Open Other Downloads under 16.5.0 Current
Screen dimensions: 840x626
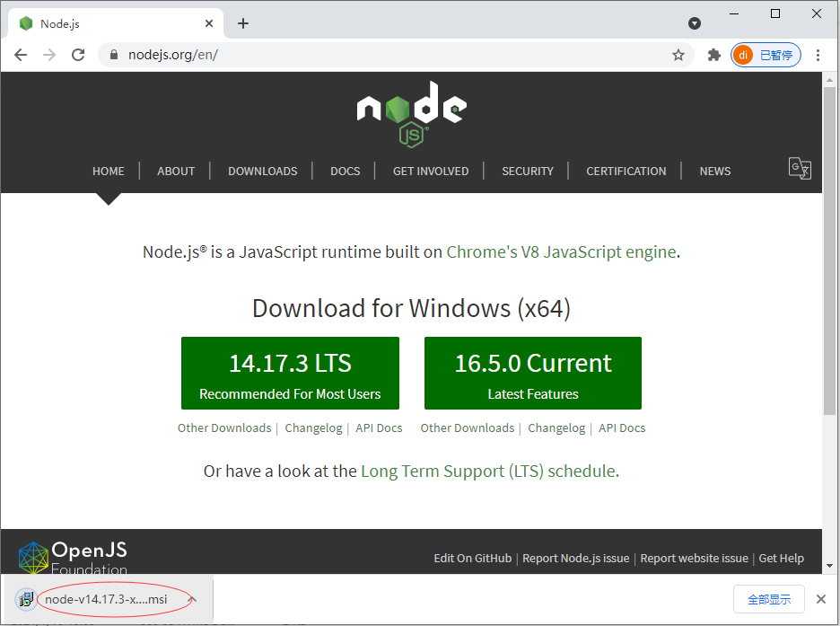468,428
